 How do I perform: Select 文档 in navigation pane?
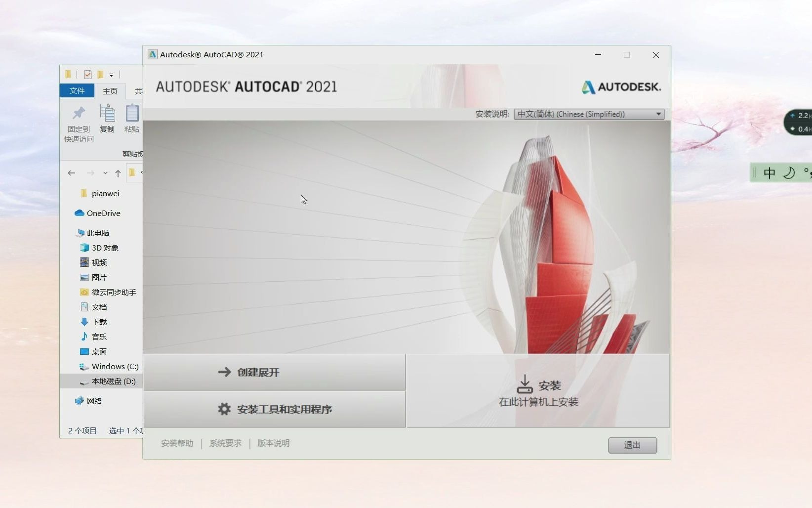pyautogui.click(x=93, y=307)
